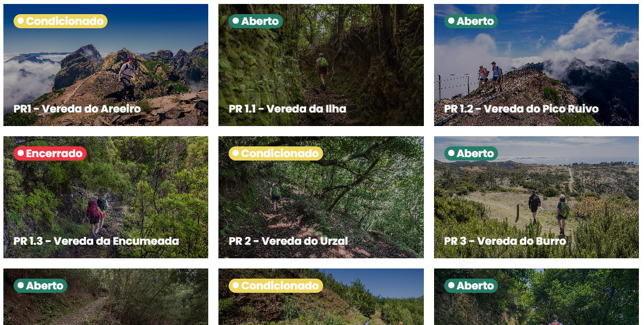Open the PR1 - Vereda do Areeiro card
644x325 pixels.
click(106, 65)
